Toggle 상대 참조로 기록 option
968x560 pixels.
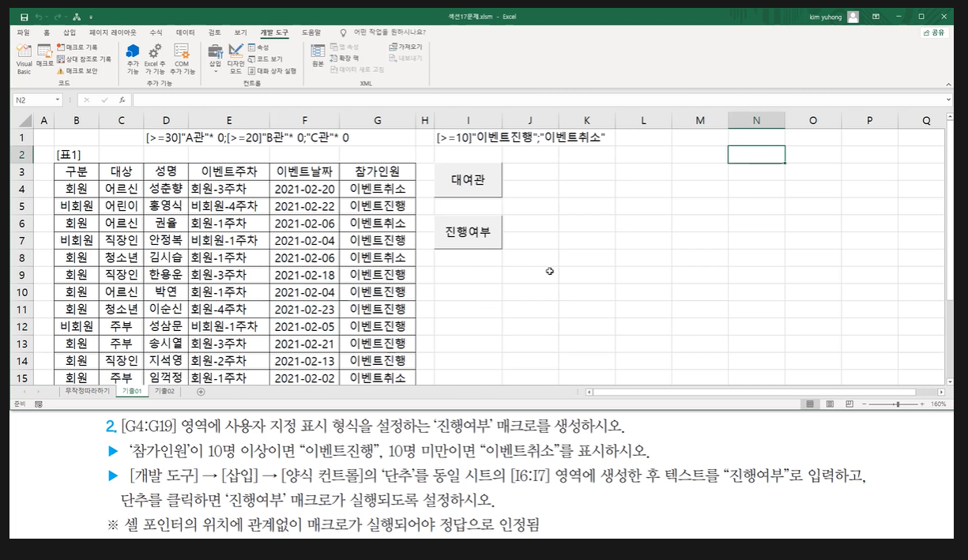pyautogui.click(x=84, y=59)
